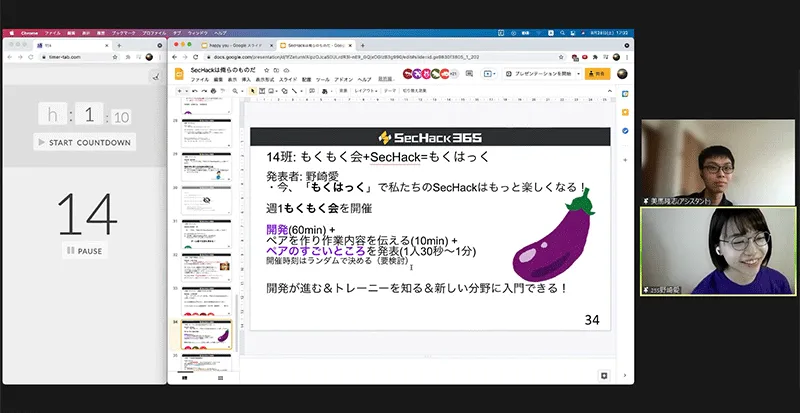Image resolution: width=800 pixels, height=413 pixels.
Task: Open the Chrome menu in macOS menu bar
Action: point(29,33)
